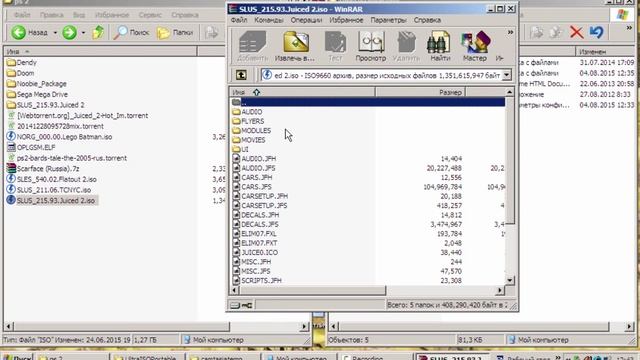This screenshot has width=640, height=360.
Task: Open the Избранное menu in WinRAR
Action: (346, 20)
